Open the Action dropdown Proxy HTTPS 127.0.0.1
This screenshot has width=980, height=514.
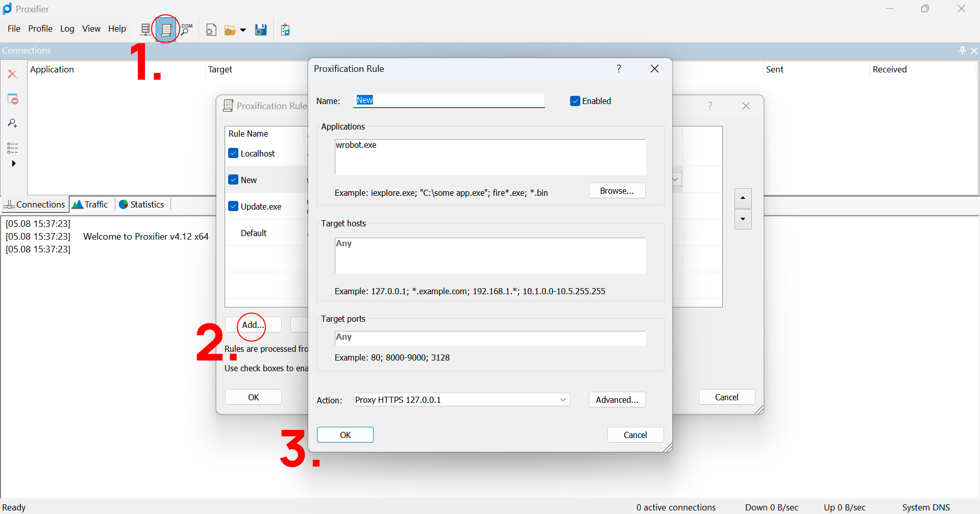tap(461, 400)
